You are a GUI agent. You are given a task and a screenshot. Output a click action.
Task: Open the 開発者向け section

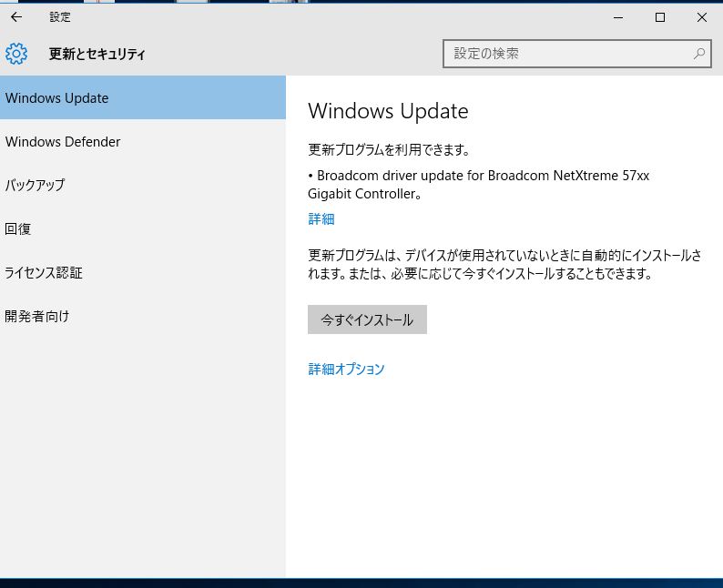coord(142,316)
